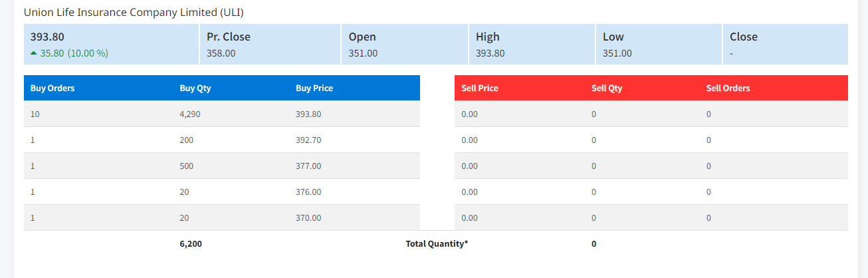Select the 6,200 total buy quantity
Screen dimensions: 868x278
191,243
